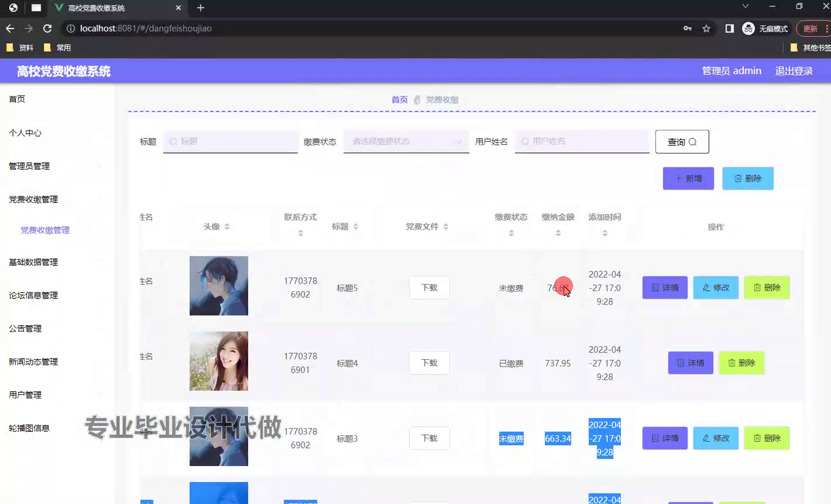Download 党费文件 for row 标题3
Viewport: 831px width, 504px height.
[x=430, y=438]
